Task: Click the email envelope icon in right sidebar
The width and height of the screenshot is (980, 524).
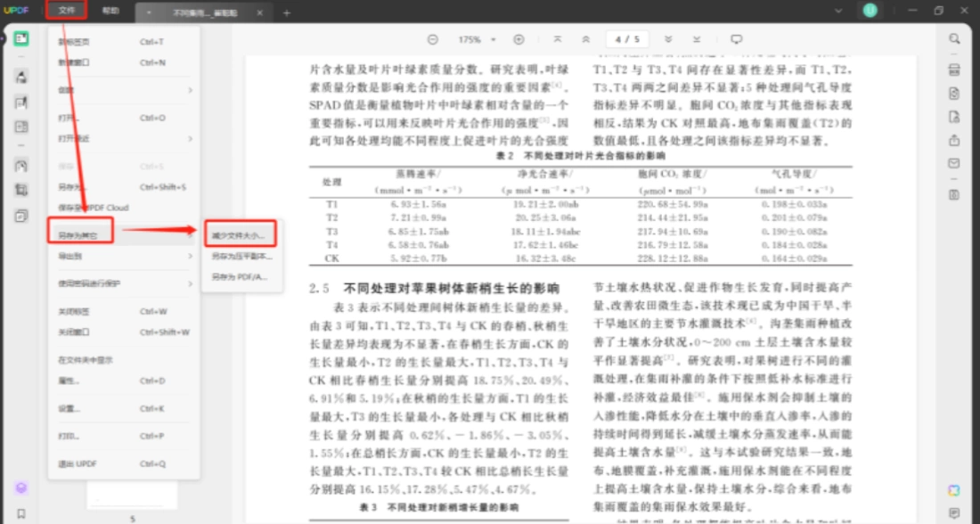Action: tap(954, 164)
